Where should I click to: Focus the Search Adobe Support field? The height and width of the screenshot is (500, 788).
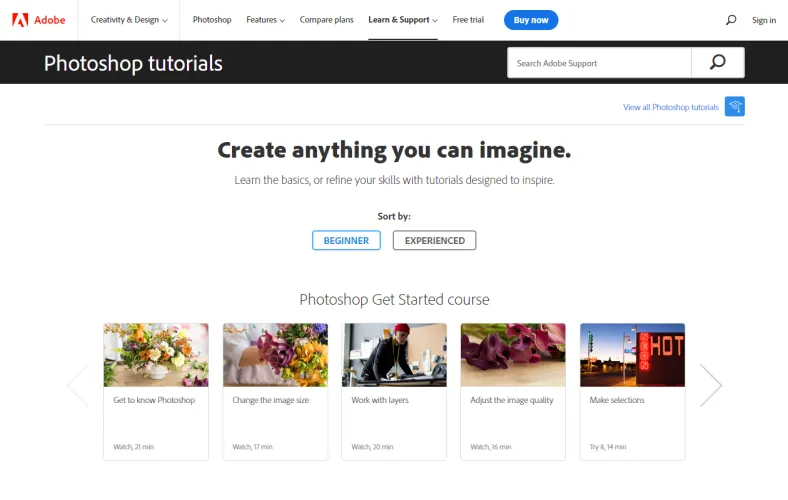[599, 63]
